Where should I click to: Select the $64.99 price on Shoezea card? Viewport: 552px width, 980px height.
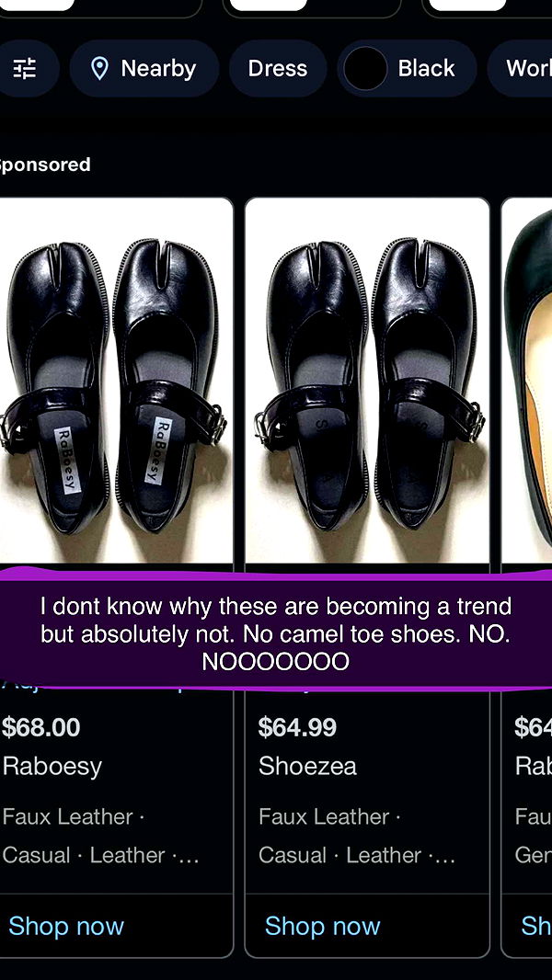297,727
